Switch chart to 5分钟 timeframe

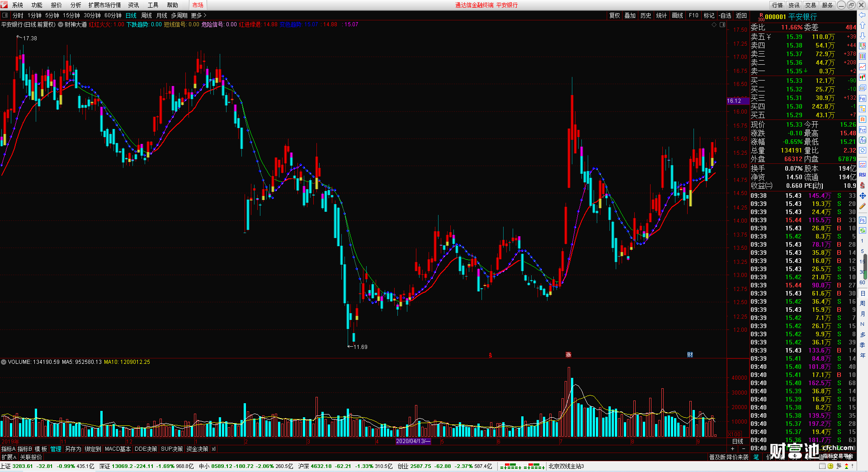[x=52, y=15]
